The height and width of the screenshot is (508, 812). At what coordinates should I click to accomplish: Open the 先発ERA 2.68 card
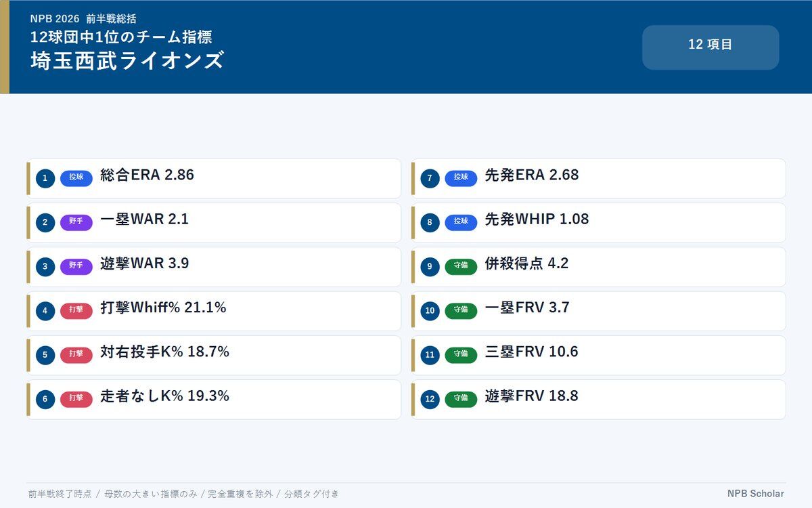click(599, 179)
